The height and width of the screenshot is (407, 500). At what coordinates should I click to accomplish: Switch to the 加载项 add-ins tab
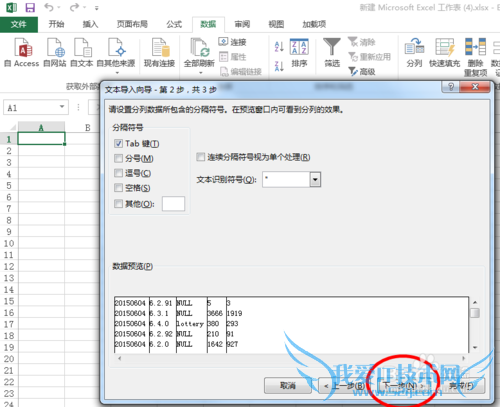(314, 24)
